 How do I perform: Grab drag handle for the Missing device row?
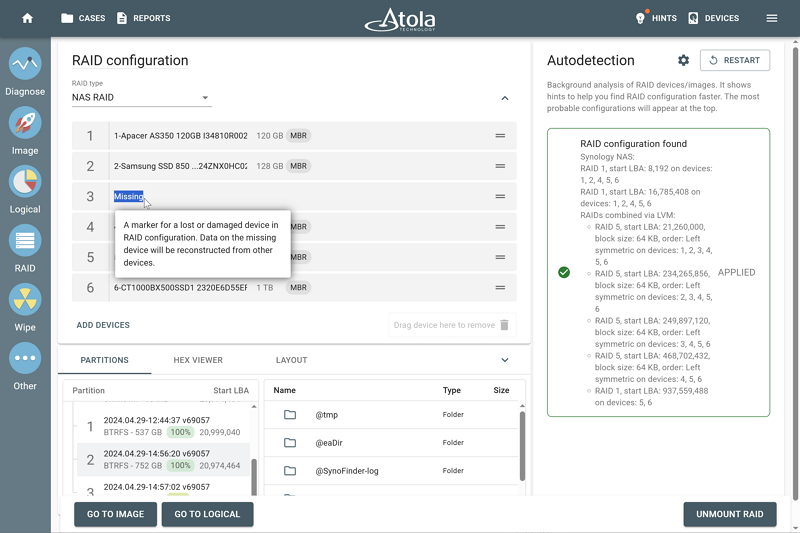500,196
